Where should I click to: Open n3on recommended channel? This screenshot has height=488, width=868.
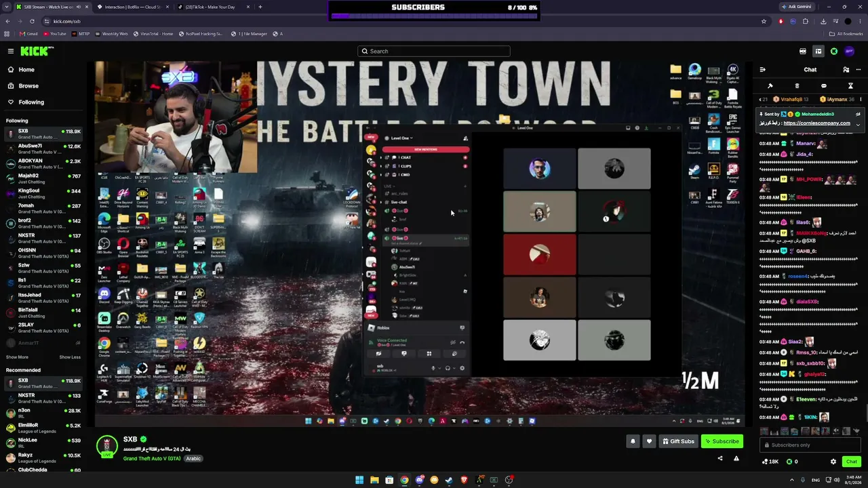point(43,413)
